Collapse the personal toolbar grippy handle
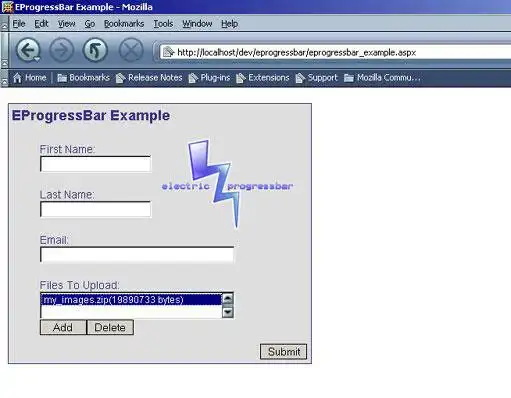511x398 pixels. pos(4,78)
